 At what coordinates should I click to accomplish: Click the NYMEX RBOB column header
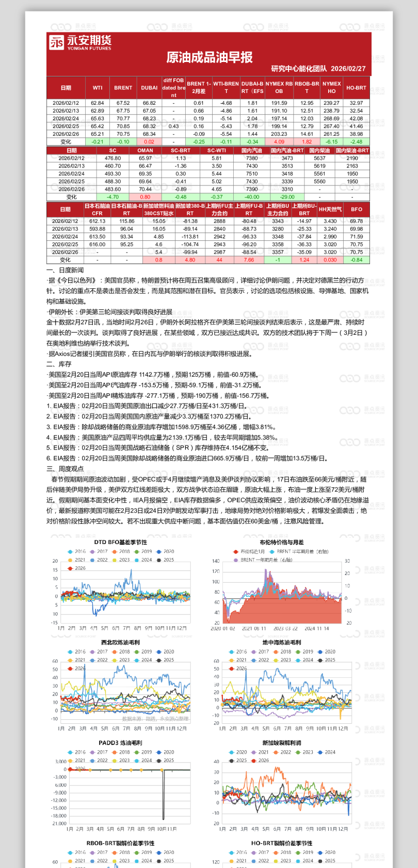point(279,88)
